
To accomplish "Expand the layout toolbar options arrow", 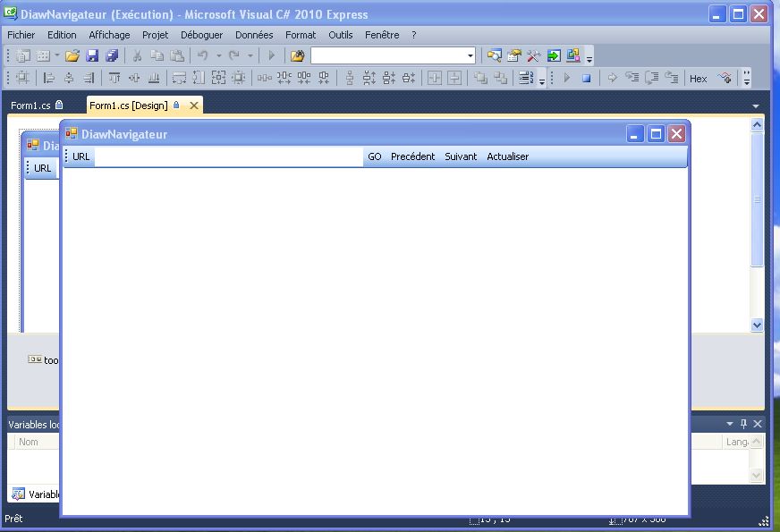I will tap(542, 80).
